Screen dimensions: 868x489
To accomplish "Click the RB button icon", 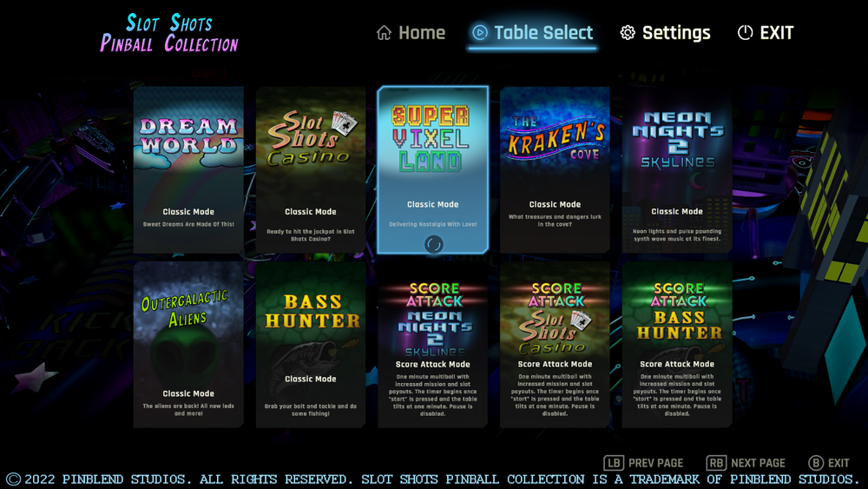I will (x=716, y=463).
